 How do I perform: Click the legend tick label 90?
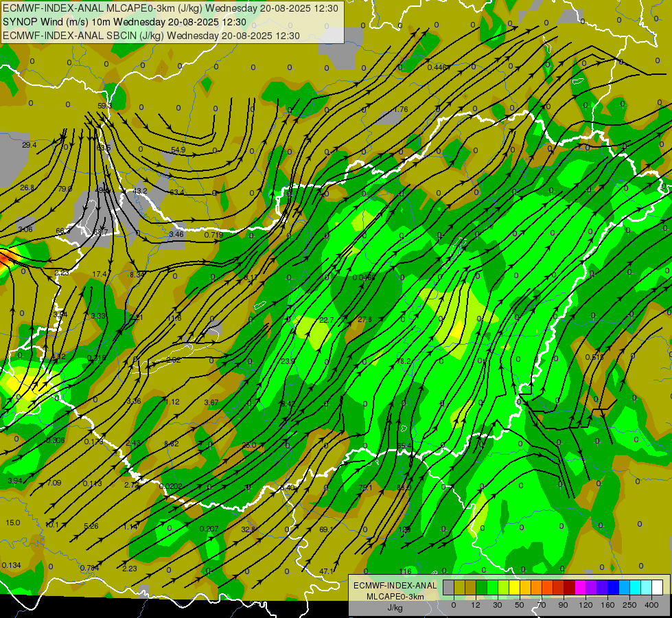click(x=563, y=605)
